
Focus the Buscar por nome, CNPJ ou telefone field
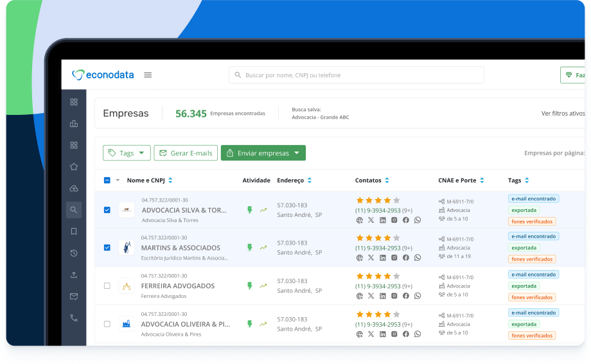356,75
